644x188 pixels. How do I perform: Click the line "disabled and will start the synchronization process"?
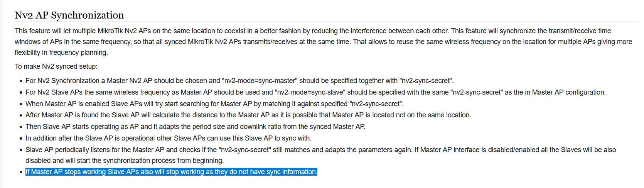(x=125, y=161)
